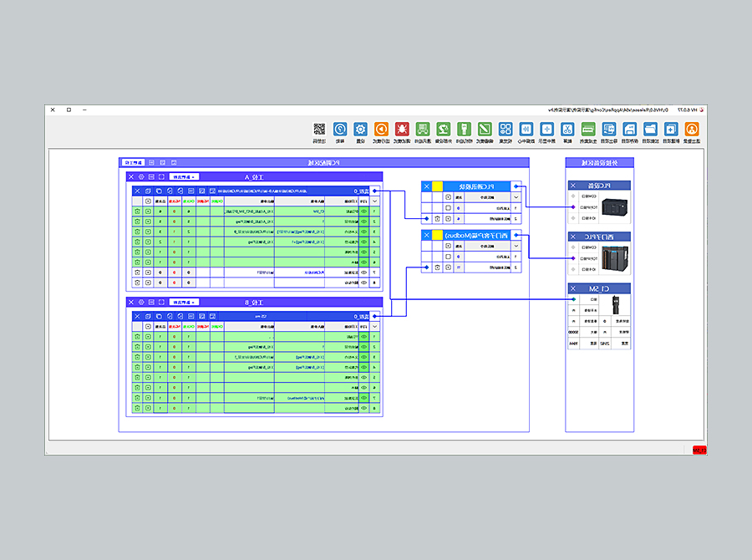Click the Export Project icon in toolbar

coord(609,129)
